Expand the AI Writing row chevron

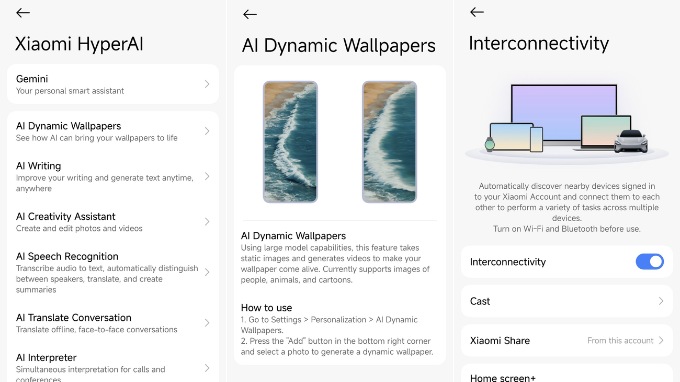pos(207,176)
